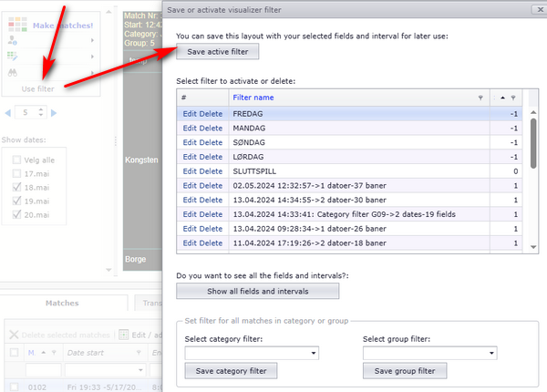
Task: Edit the Category filter G09 entry
Action: click(x=190, y=214)
